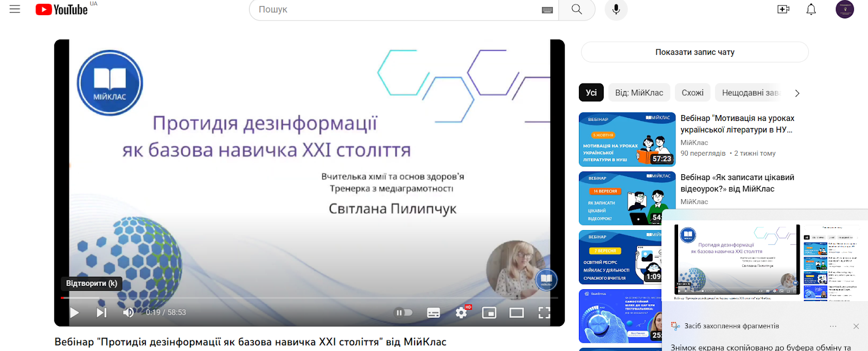Screen dimensions: 868x351
Task: Click the Показати запис чату button
Action: tap(695, 52)
